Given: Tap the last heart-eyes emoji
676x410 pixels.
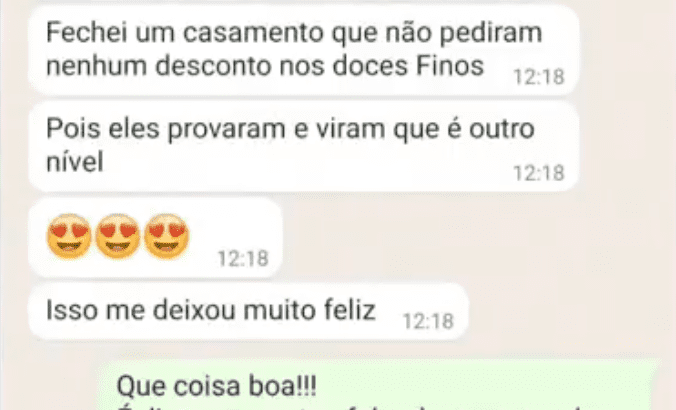Looking at the screenshot, I should [x=166, y=236].
